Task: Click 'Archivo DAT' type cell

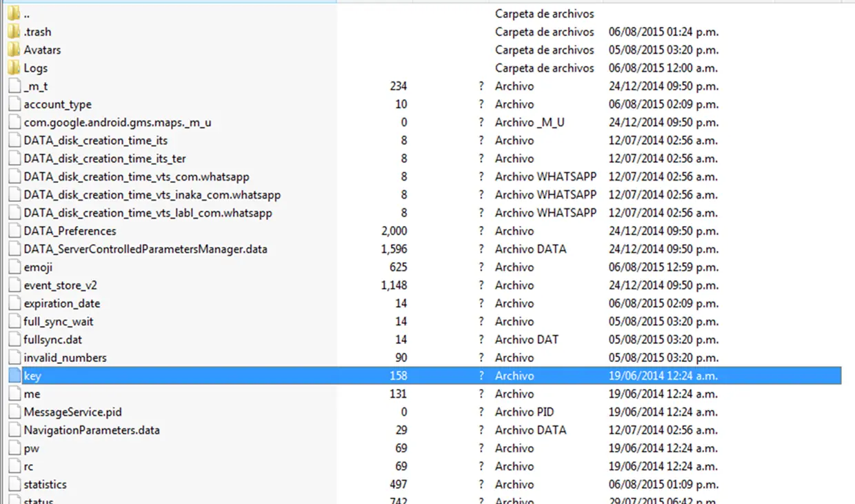Action: (527, 339)
